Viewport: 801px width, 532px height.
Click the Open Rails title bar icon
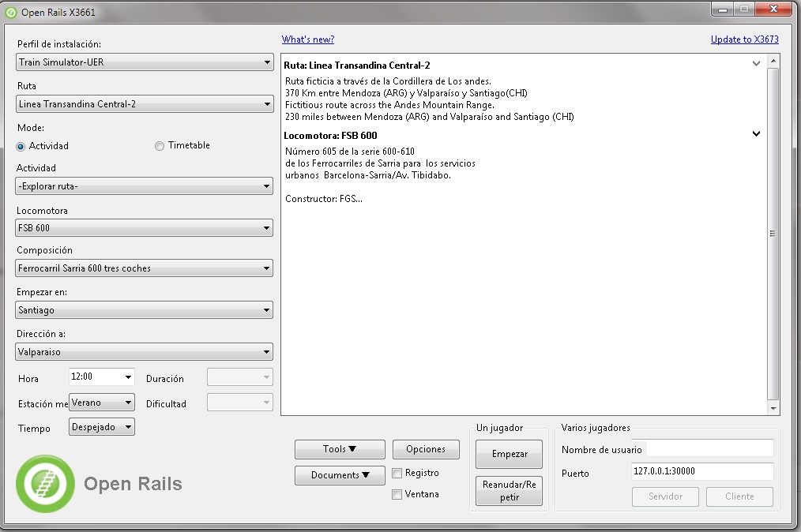(11, 13)
